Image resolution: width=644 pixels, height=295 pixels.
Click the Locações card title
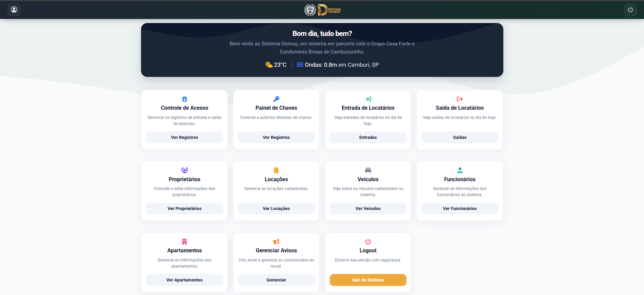point(276,180)
